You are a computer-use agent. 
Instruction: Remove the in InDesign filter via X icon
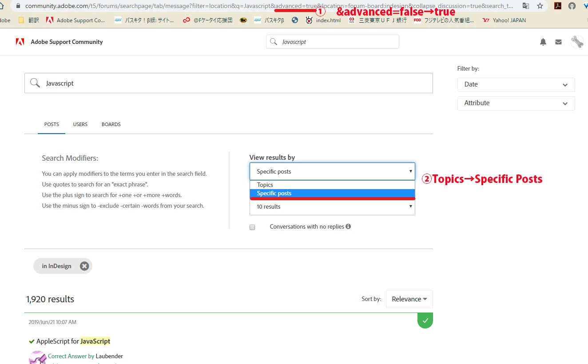tap(84, 266)
